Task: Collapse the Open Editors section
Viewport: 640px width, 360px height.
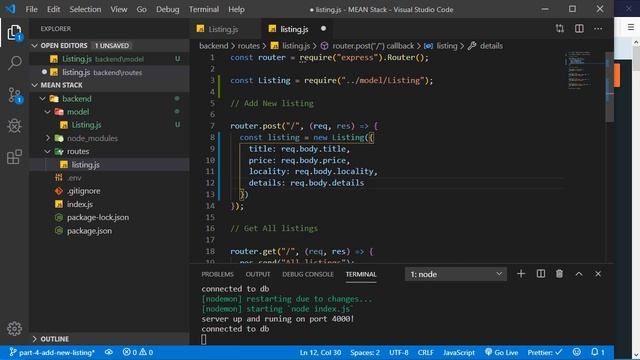Action: click(35, 46)
